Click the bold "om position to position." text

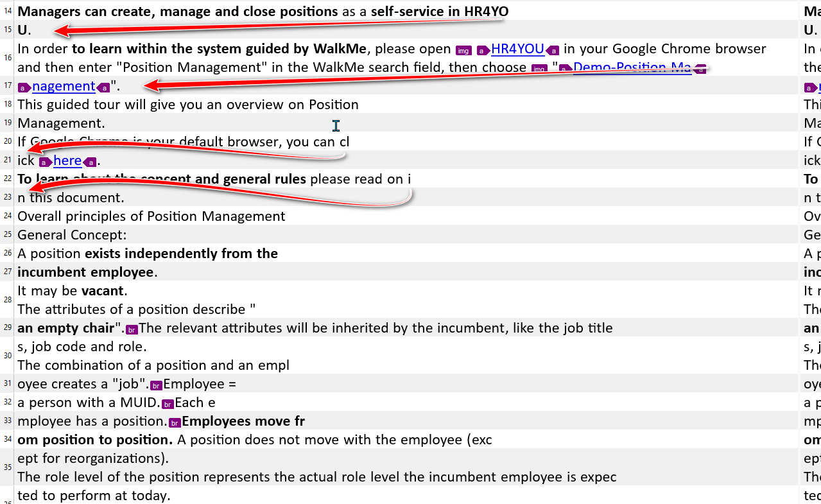pyautogui.click(x=95, y=440)
